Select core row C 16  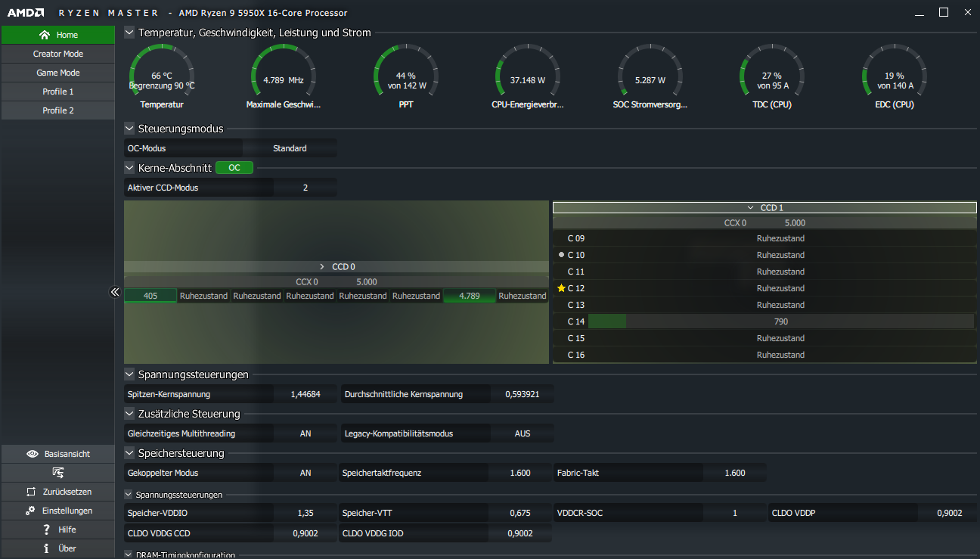coord(764,355)
